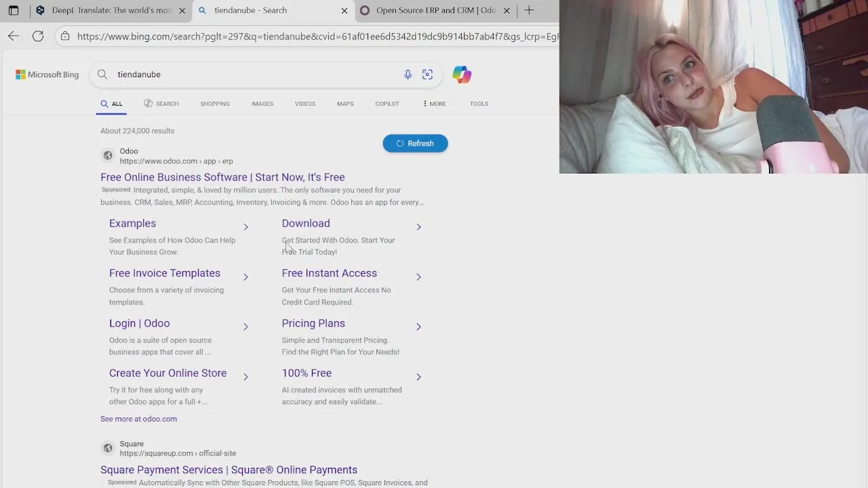Open Copilot with the colorful icon
Image resolution: width=868 pixels, height=488 pixels.
pyautogui.click(x=462, y=75)
